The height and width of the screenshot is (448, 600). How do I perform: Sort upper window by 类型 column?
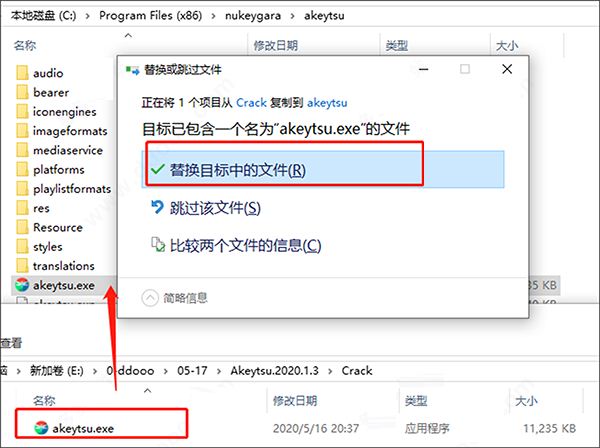(396, 46)
